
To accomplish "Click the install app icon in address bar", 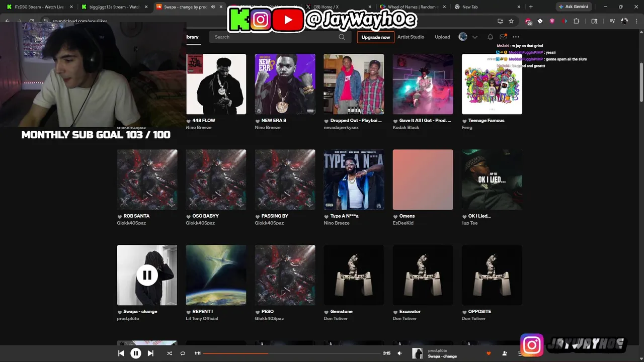I will click(500, 21).
